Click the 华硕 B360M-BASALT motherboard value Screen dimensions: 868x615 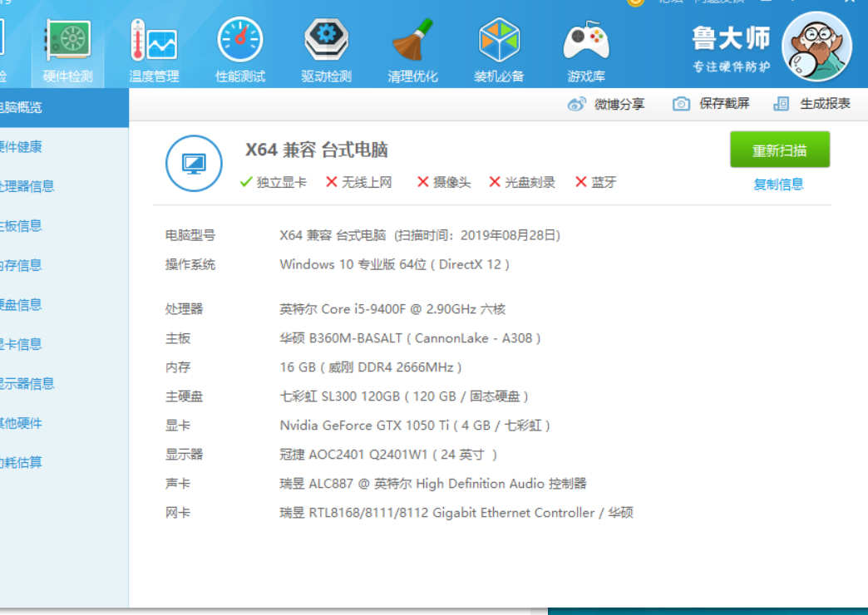(410, 338)
